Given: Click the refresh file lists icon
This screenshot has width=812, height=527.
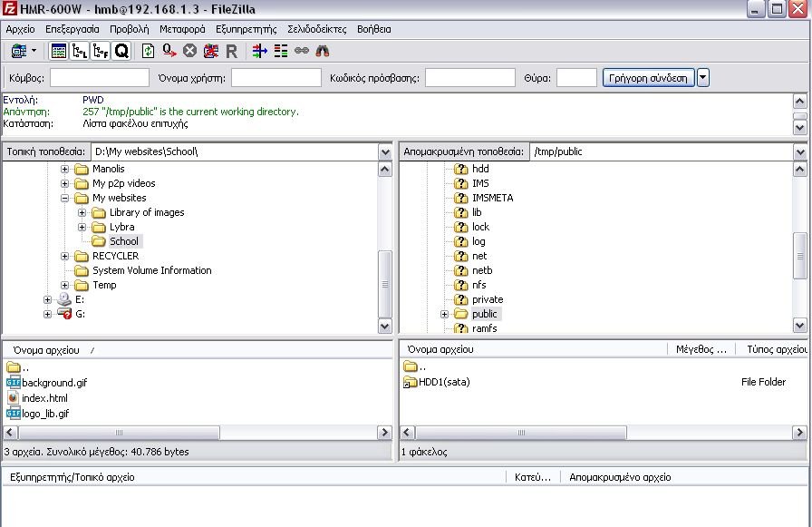Looking at the screenshot, I should [148, 51].
